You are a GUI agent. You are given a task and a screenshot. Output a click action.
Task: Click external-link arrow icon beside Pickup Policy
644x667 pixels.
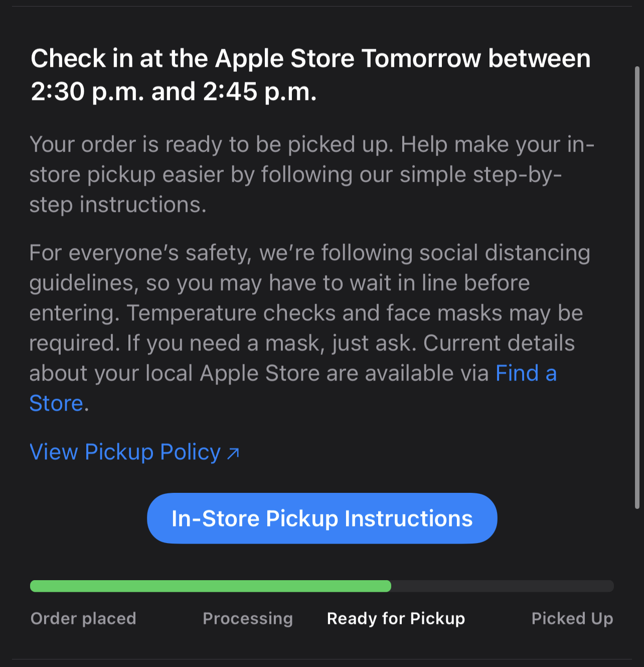pyautogui.click(x=233, y=454)
